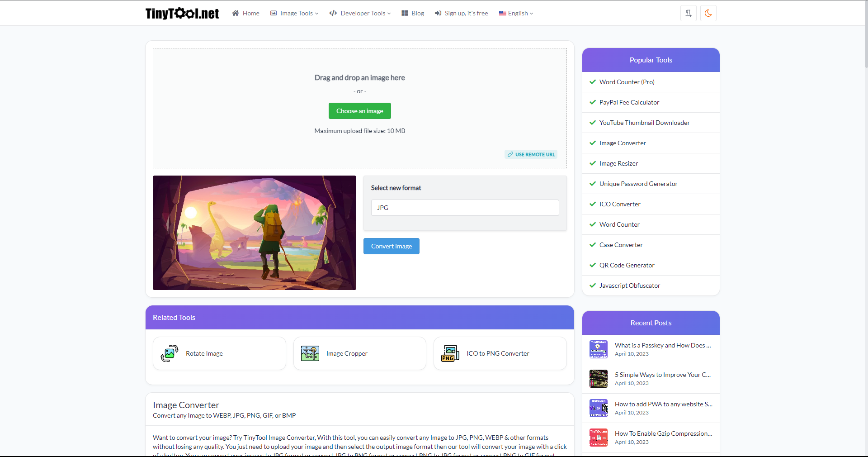Select Home from the navigation bar
The width and height of the screenshot is (868, 457).
pos(245,13)
